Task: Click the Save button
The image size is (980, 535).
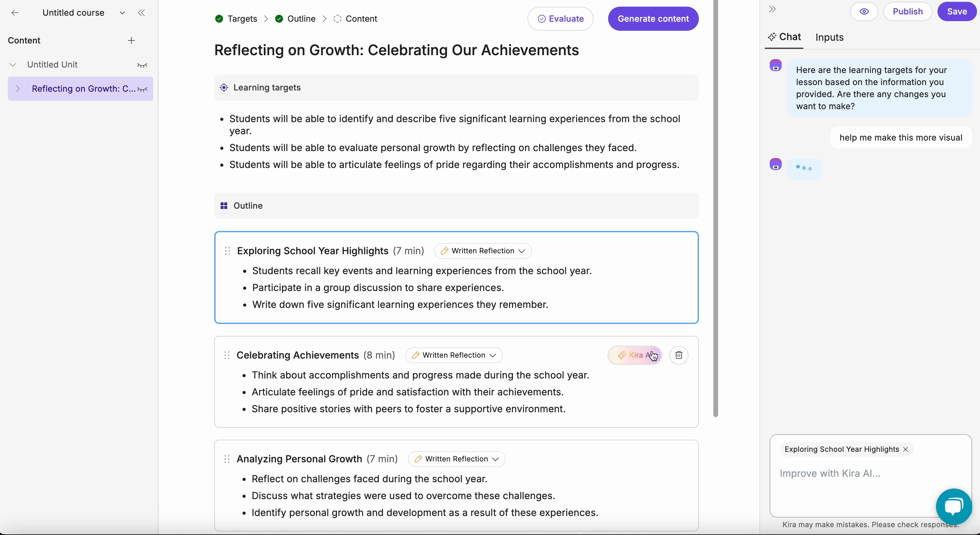Action: (957, 11)
